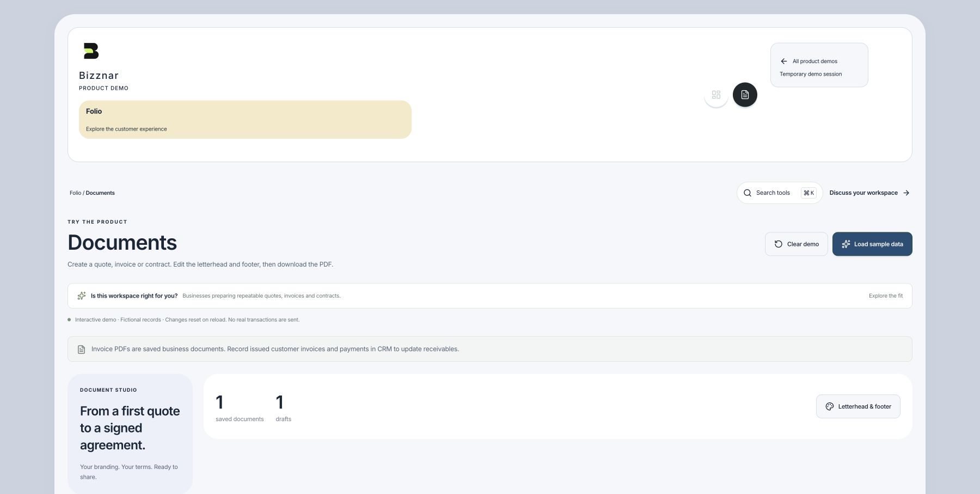
Task: Focus the Search tools field
Action: (x=780, y=193)
